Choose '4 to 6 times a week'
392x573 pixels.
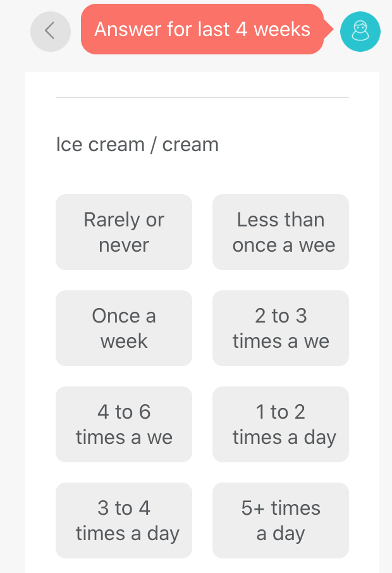click(x=124, y=424)
